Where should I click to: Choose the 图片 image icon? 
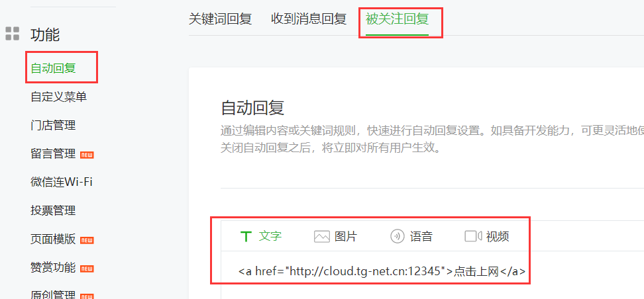pos(321,237)
